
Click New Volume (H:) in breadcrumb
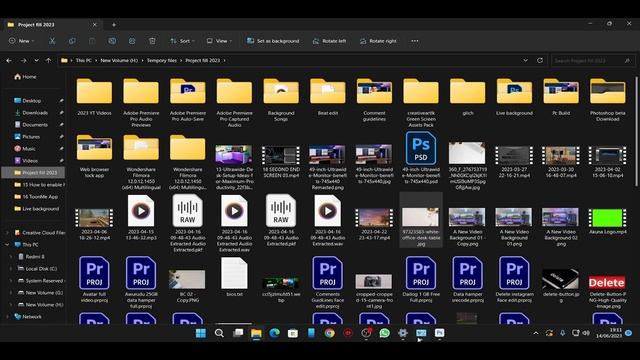point(119,60)
